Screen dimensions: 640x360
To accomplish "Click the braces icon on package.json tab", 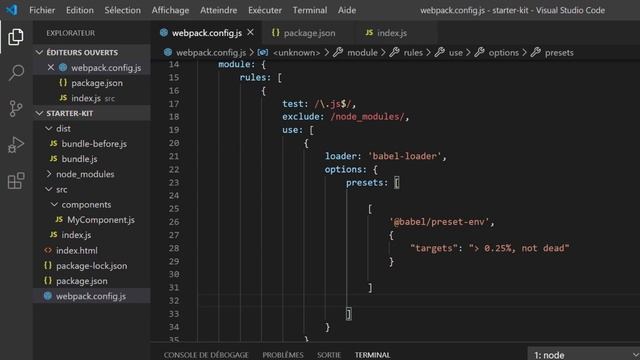I will tap(276, 33).
